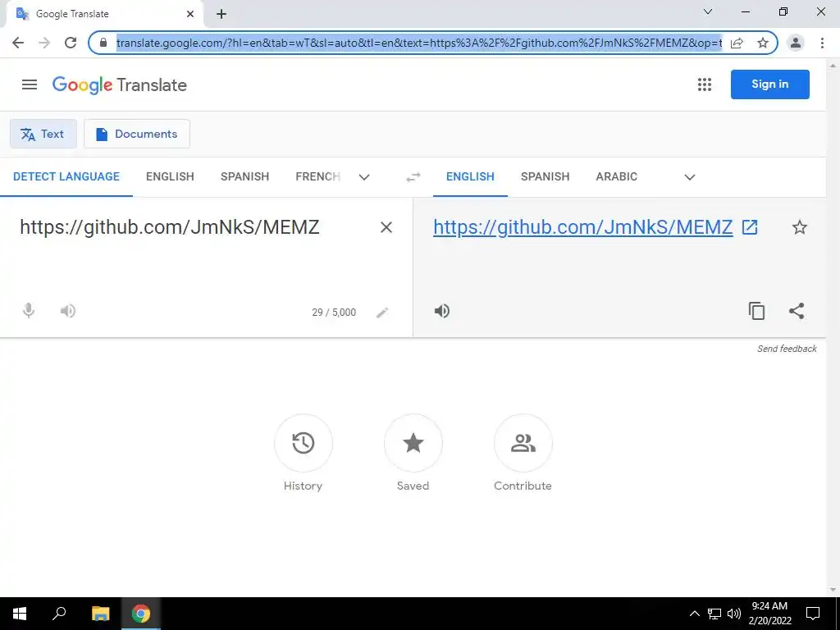The width and height of the screenshot is (840, 630).
Task: View site security lock info
Action: pos(103,43)
